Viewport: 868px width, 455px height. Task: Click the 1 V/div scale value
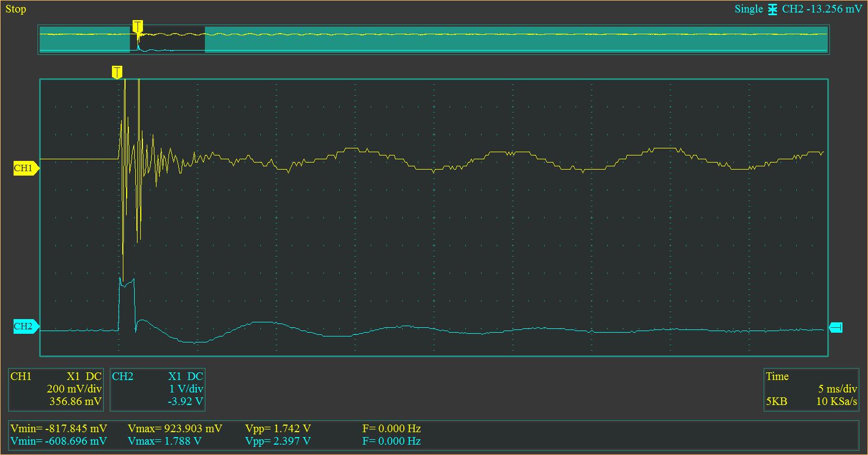[186, 389]
